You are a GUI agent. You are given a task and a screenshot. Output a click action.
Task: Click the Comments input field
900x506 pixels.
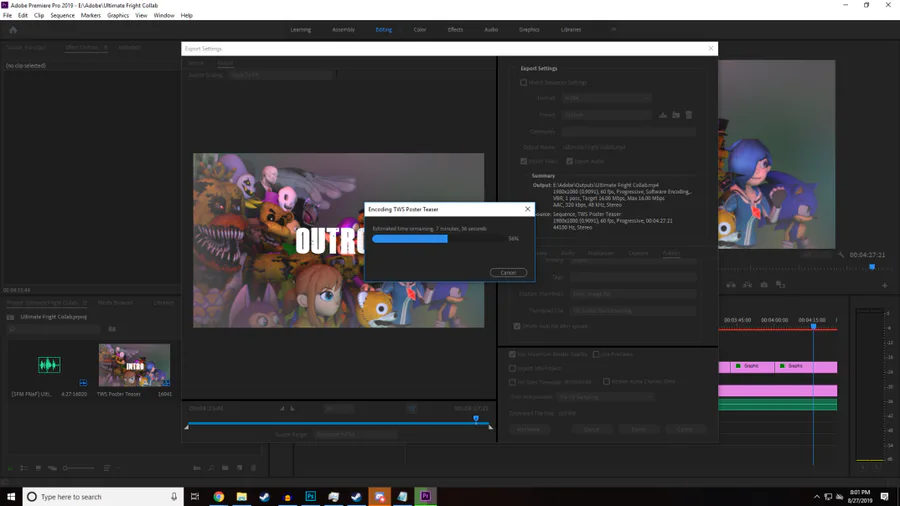(629, 131)
